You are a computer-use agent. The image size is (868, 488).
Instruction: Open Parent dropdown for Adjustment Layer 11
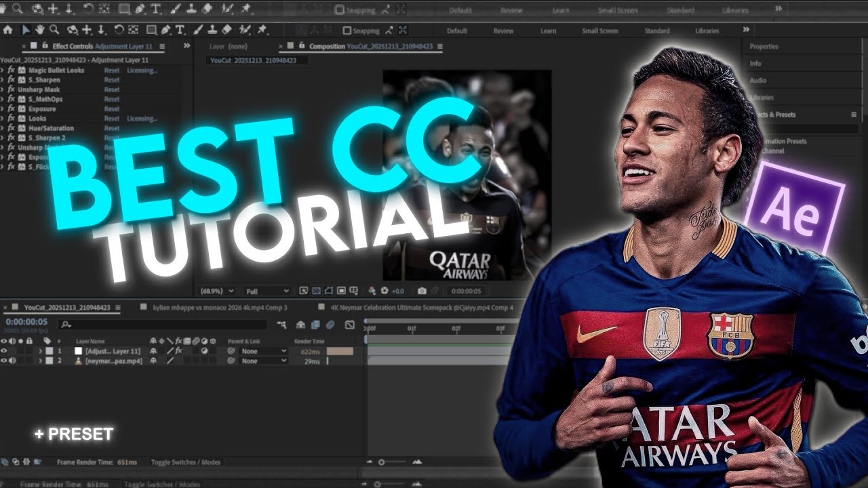point(264,351)
